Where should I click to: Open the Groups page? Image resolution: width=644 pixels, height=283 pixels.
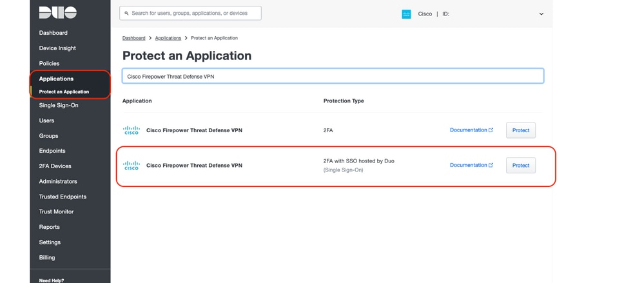[48, 135]
